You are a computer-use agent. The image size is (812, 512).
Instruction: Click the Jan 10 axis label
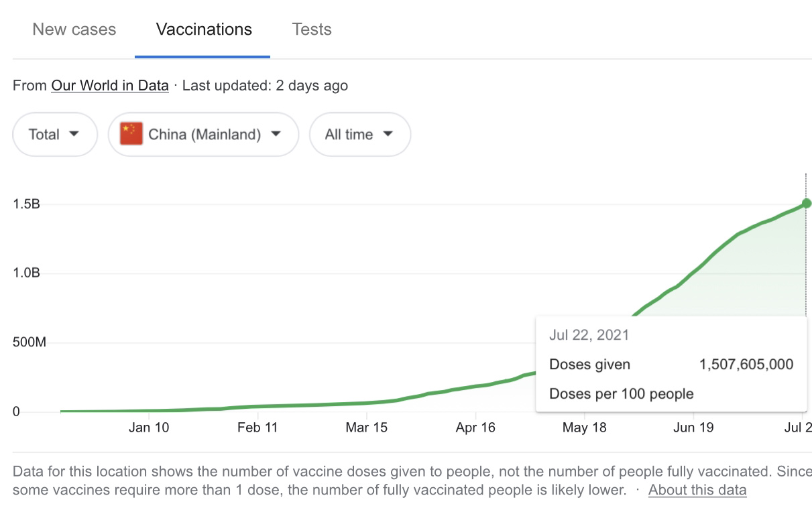point(149,428)
